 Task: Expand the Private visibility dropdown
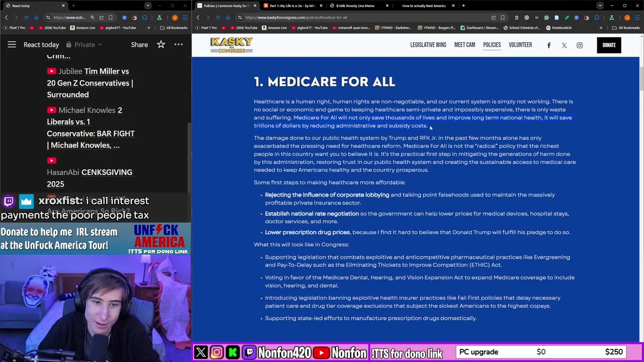click(x=84, y=45)
